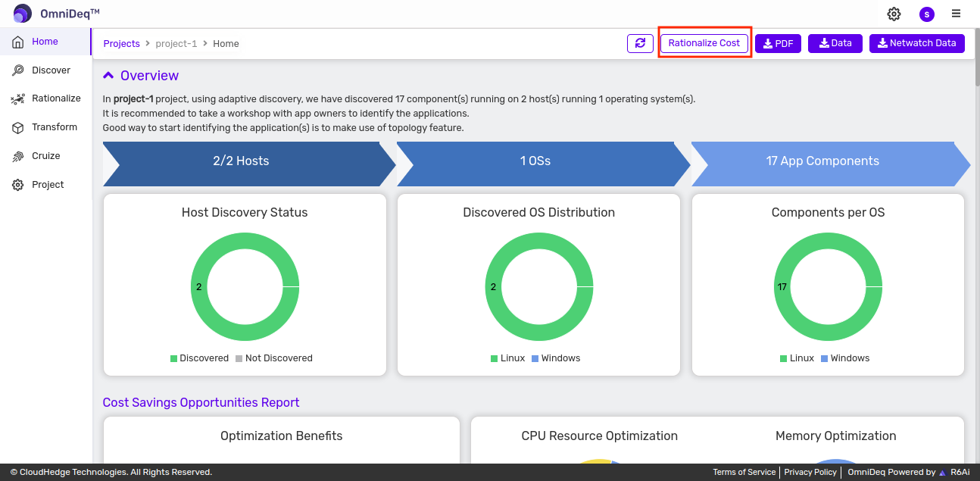Open the user profile avatar
This screenshot has height=481, width=980.
point(926,14)
